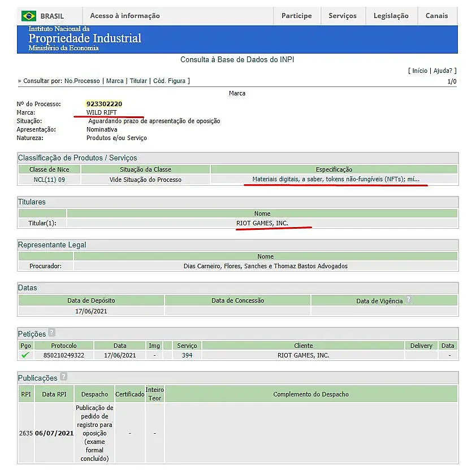Select Produtos e/ou Serviço nature value

(x=116, y=138)
